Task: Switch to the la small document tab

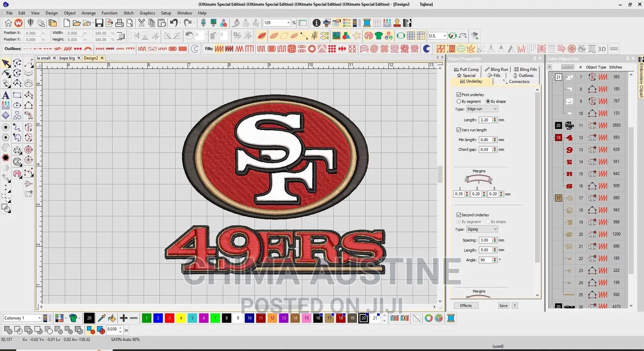Action: (x=43, y=58)
